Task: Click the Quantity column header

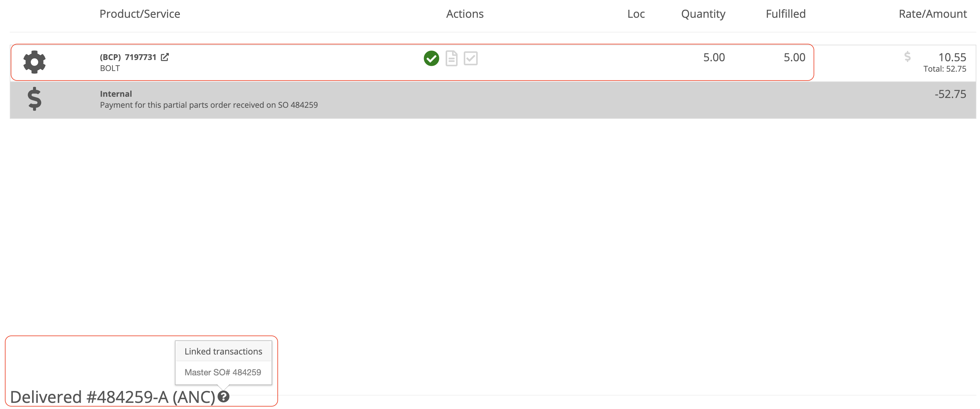Action: coord(703,14)
